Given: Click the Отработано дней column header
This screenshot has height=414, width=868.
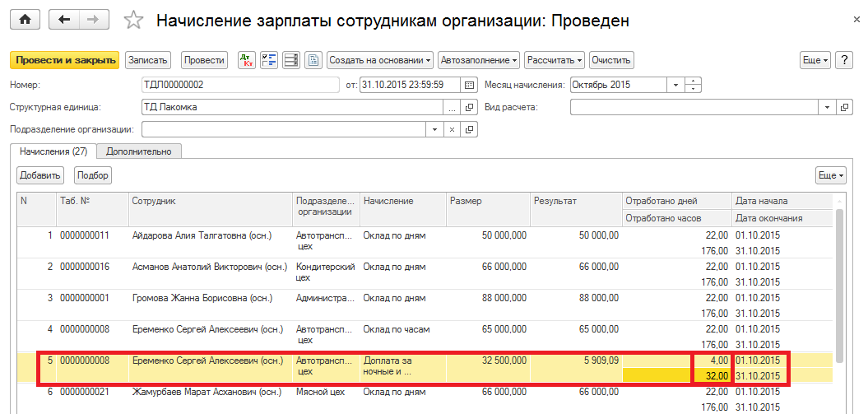Looking at the screenshot, I should coord(676,202).
